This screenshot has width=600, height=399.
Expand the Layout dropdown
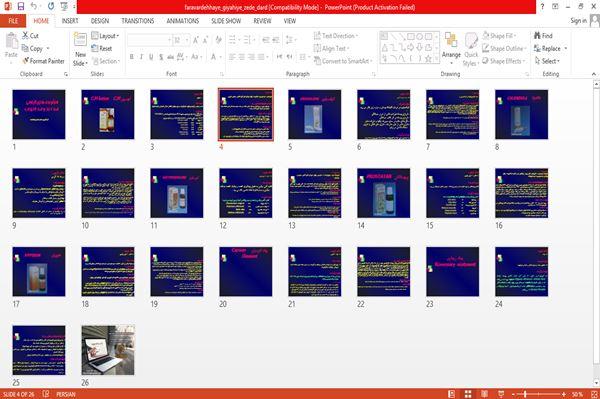[105, 36]
